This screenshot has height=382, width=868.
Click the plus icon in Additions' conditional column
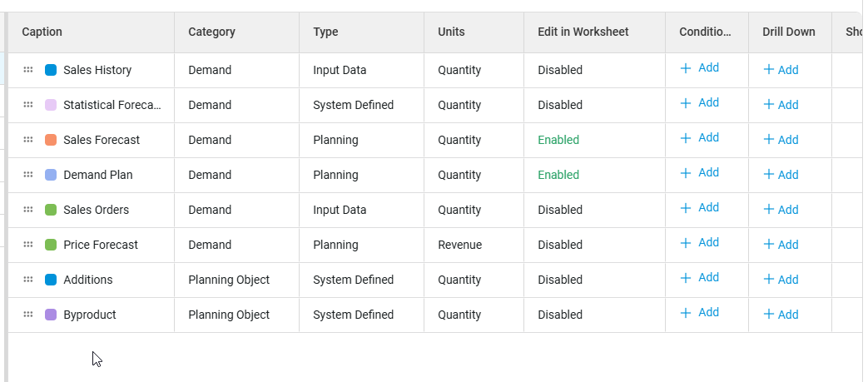click(x=686, y=278)
